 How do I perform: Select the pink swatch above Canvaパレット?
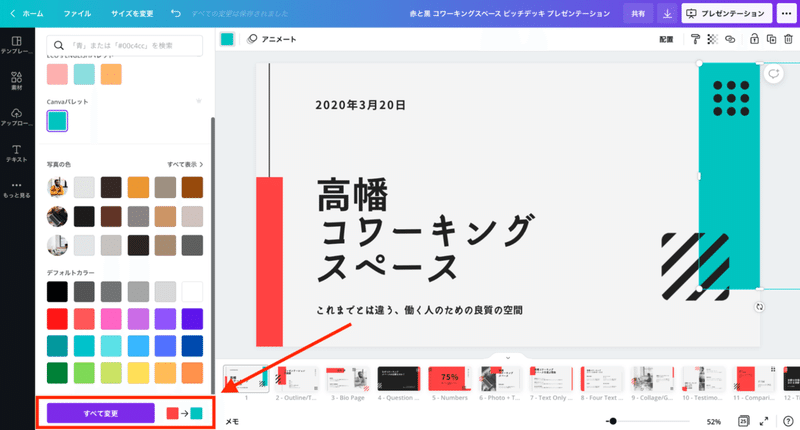click(x=57, y=74)
